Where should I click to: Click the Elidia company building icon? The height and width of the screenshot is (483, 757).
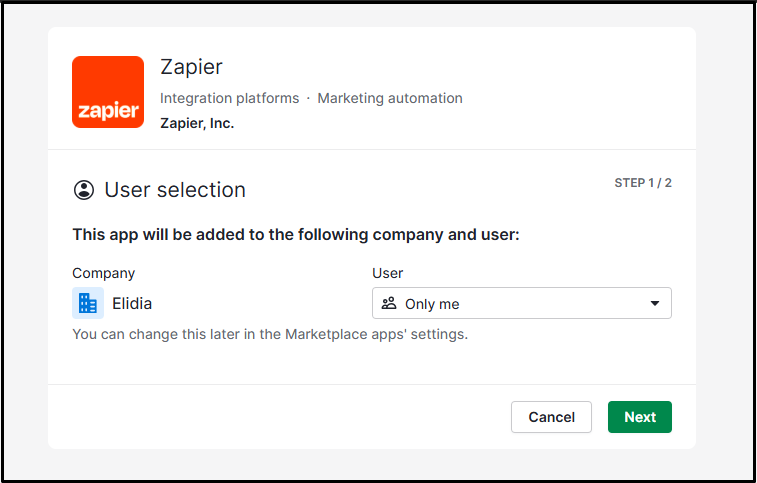(88, 303)
